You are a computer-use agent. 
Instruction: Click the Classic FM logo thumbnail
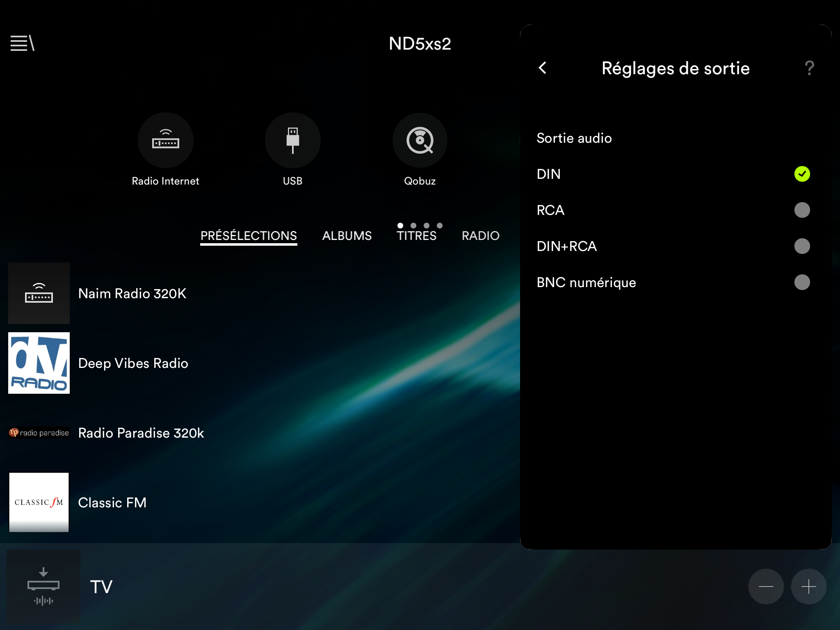coord(39,502)
